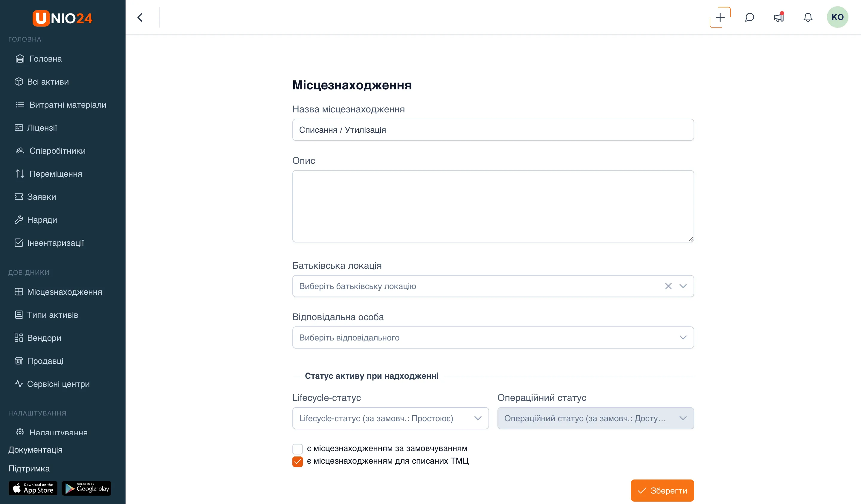Click the Місцезнаходження grid icon in sidebar
The width and height of the screenshot is (861, 504).
click(x=19, y=292)
